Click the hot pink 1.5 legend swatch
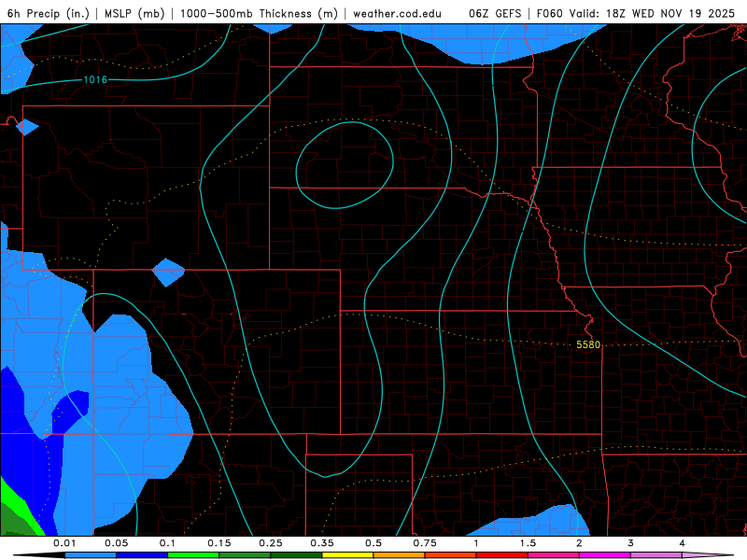Screen dimensions: 747x560 coord(554,555)
